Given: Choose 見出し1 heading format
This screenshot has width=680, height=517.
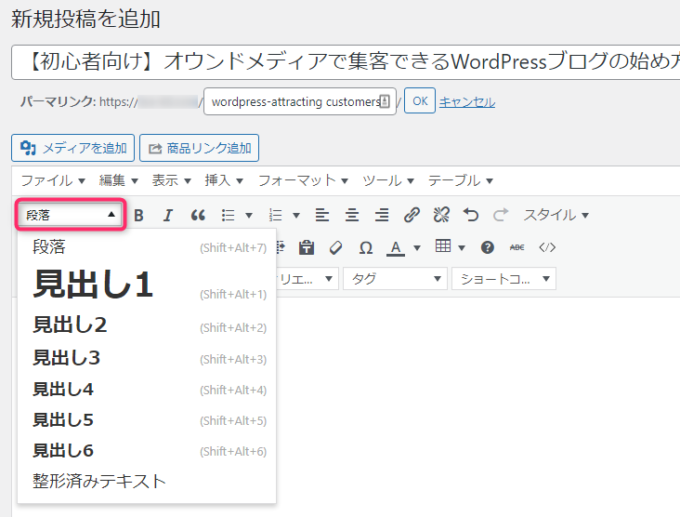Looking at the screenshot, I should coord(147,285).
